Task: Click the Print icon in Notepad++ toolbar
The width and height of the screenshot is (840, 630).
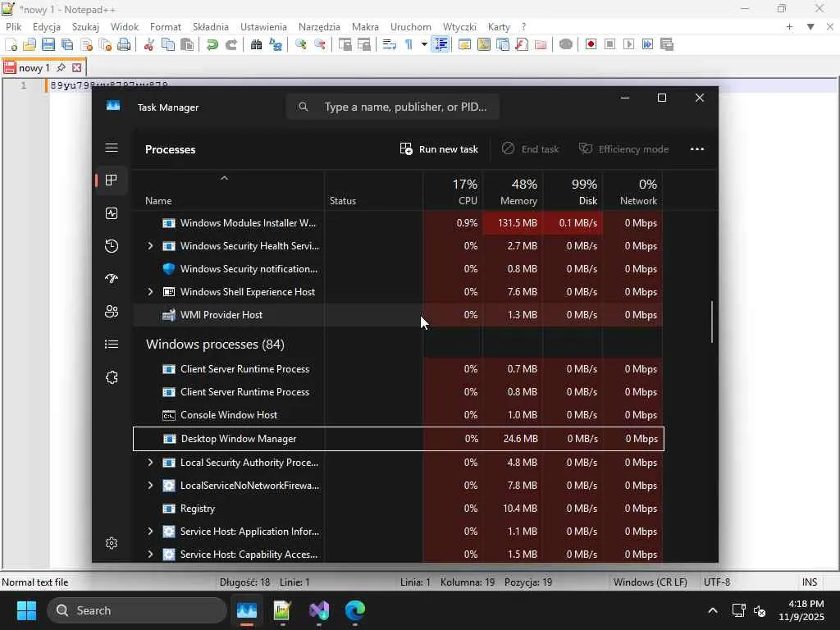Action: [124, 44]
